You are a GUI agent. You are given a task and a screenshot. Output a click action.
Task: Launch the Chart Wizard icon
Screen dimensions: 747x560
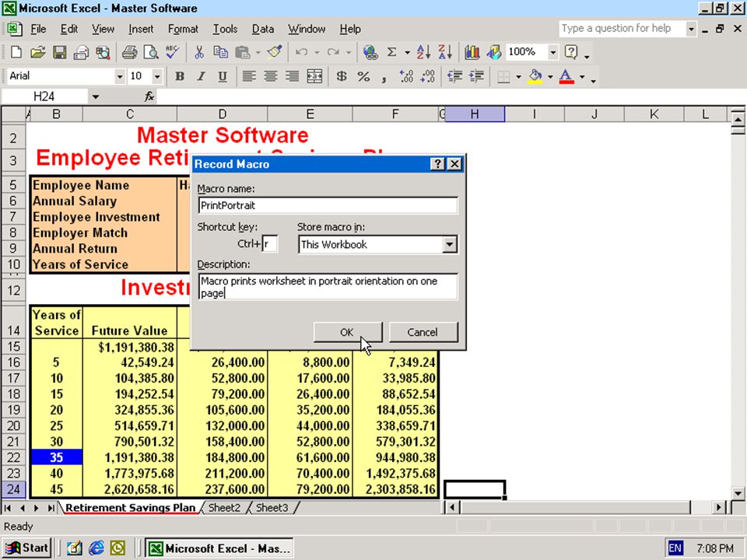pos(472,52)
